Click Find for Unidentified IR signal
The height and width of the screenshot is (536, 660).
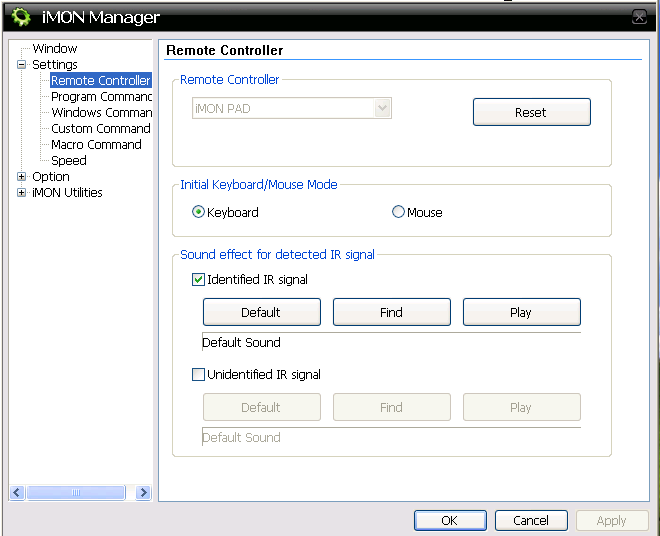391,407
